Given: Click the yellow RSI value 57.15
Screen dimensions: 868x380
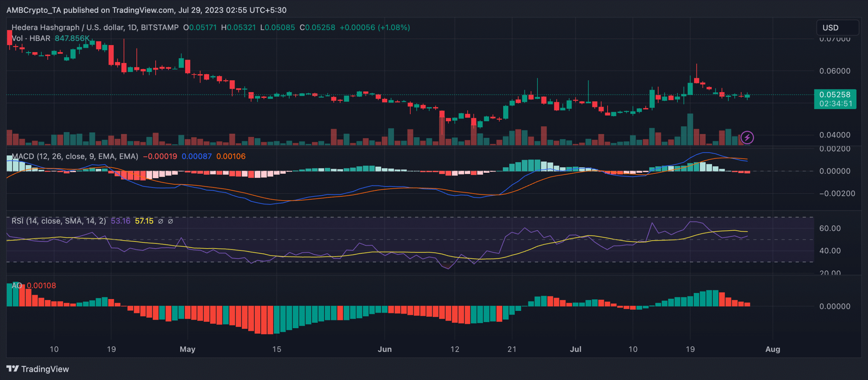Looking at the screenshot, I should [x=144, y=221].
